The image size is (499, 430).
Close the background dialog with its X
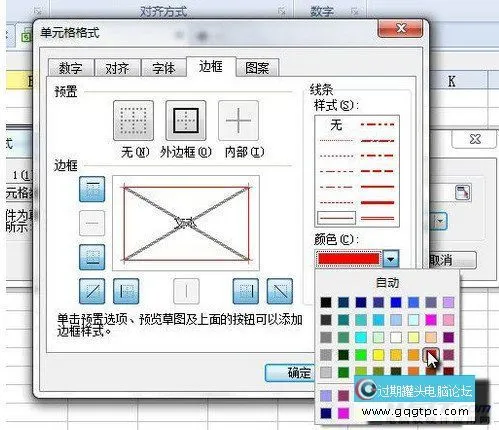click(475, 139)
